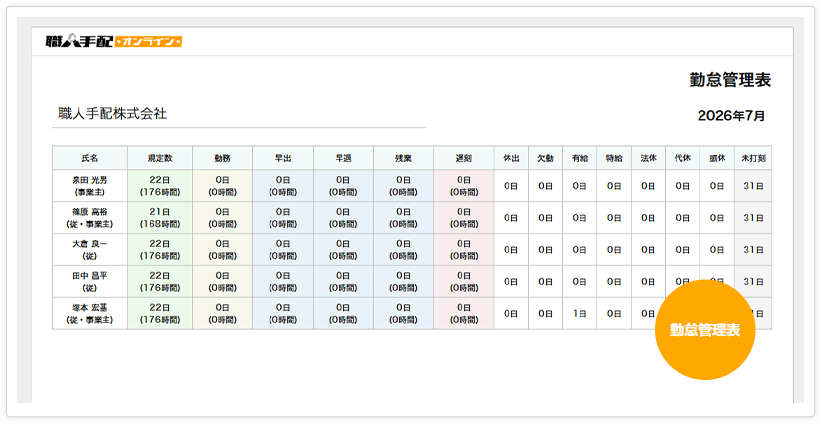Click the 早出 column header

click(283, 158)
